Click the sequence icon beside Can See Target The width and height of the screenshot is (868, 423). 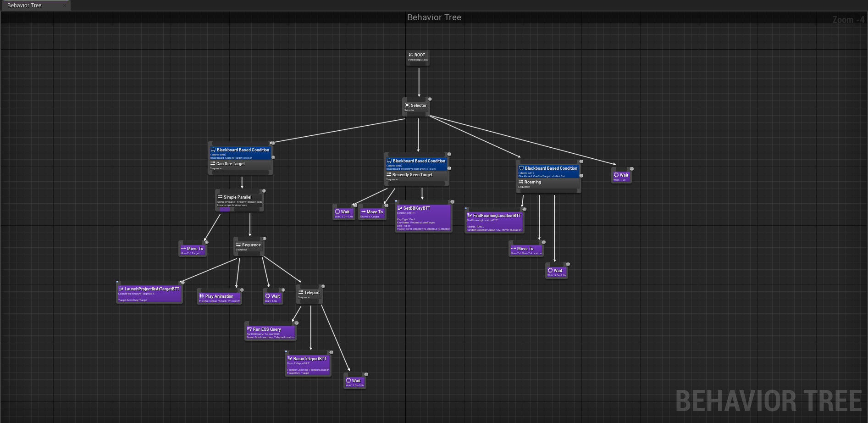point(213,163)
